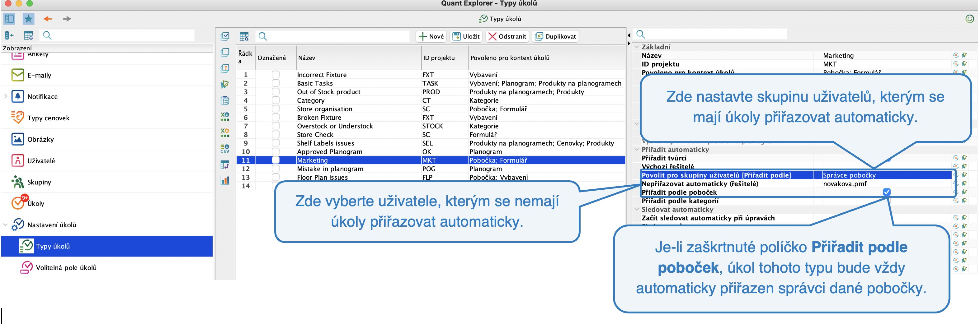Click the green smiley feedback icon
Image resolution: width=980 pixels, height=324 pixels.
[969, 19]
